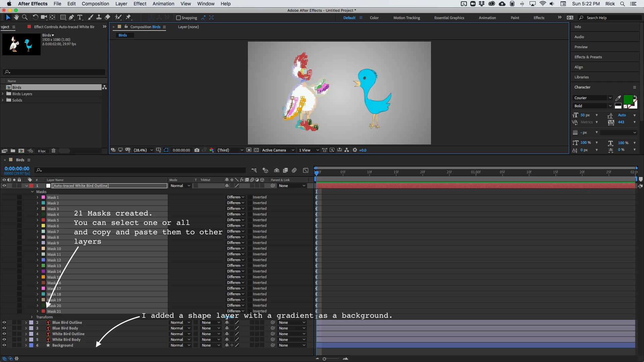This screenshot has height=362, width=644.
Task: Switch to the Motion Tracking workspace
Action: point(407,18)
